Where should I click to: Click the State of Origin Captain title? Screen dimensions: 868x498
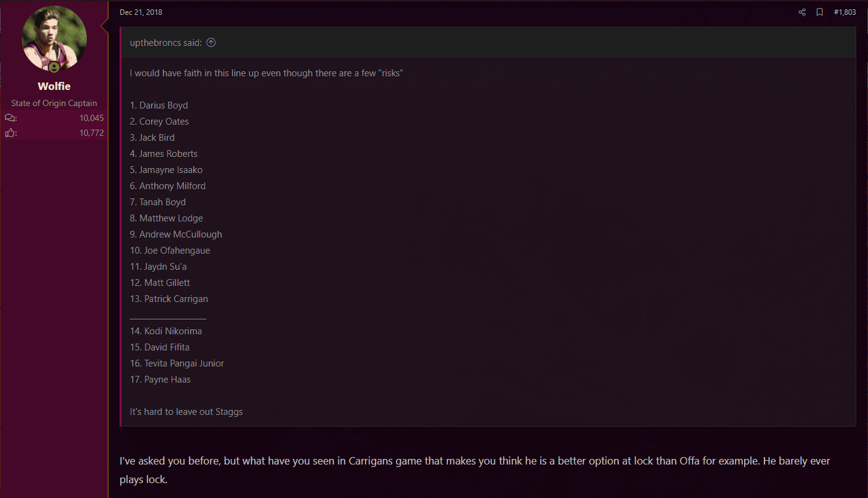click(x=54, y=104)
